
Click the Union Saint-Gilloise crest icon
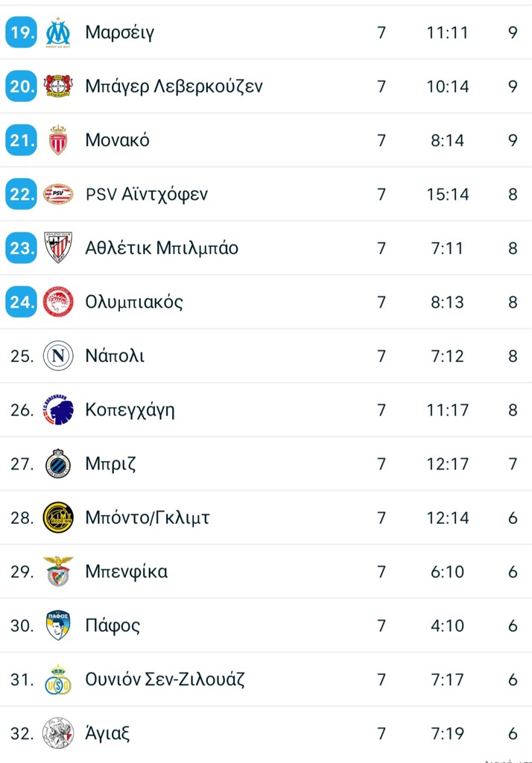point(57,680)
